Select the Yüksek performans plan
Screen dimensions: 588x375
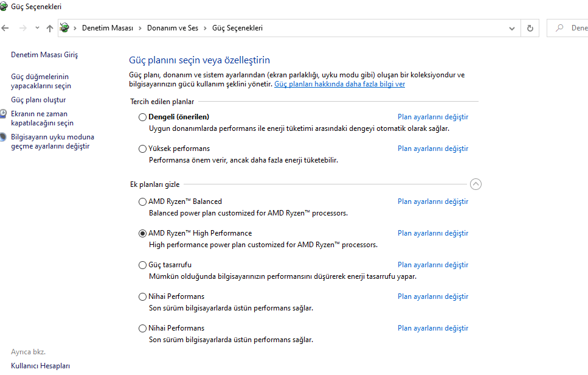point(143,149)
